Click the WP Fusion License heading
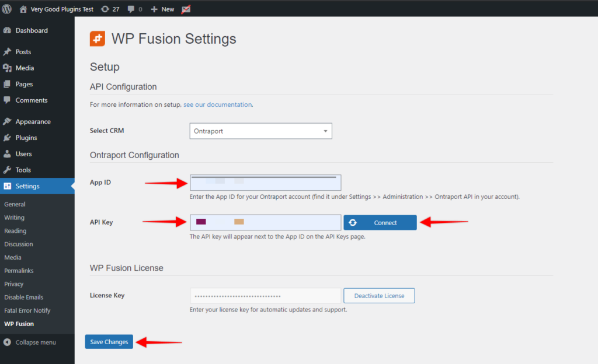 pos(127,268)
